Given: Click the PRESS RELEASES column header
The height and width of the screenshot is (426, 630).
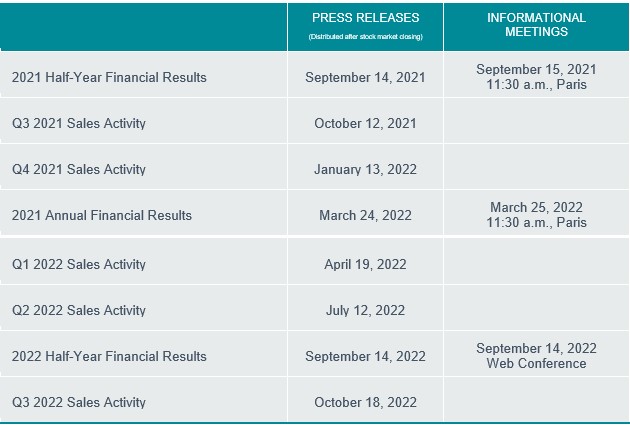Looking at the screenshot, I should pos(365,18).
